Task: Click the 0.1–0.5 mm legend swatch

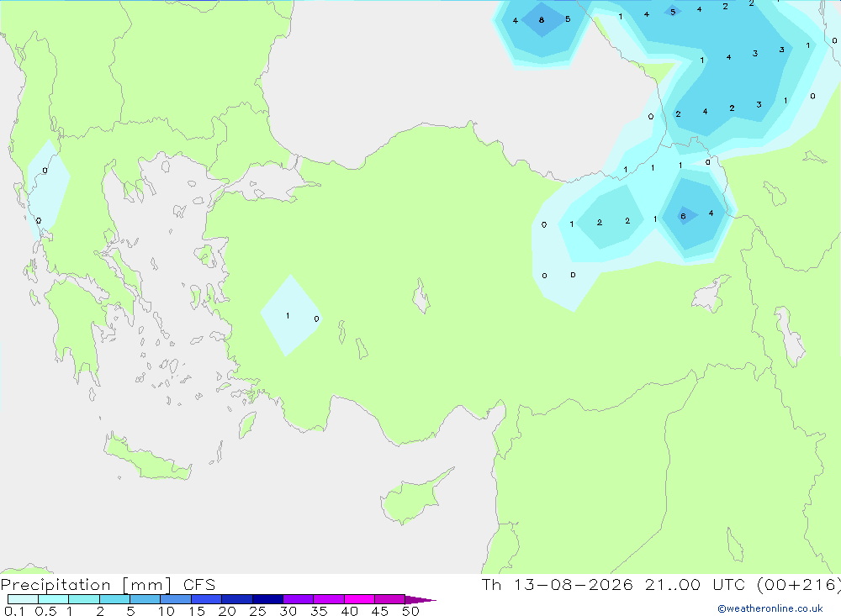Action: [23, 599]
